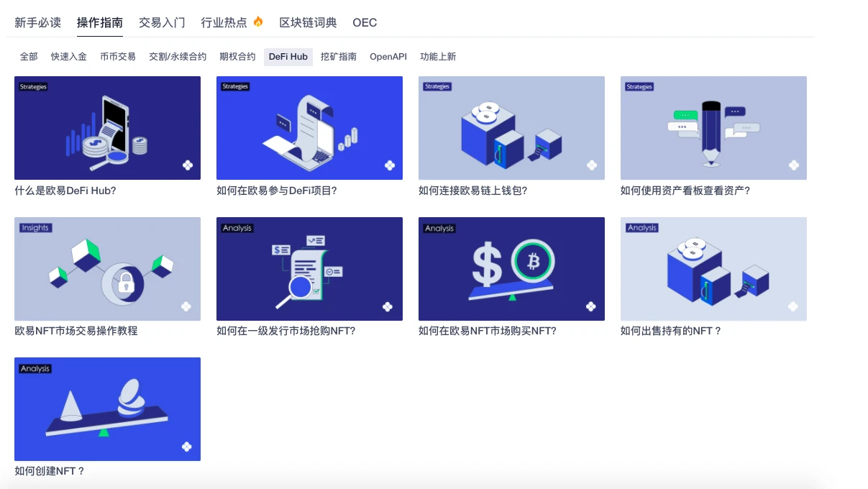The image size is (868, 489).
Task: Switch to the OpenAPI category
Action: coord(388,57)
